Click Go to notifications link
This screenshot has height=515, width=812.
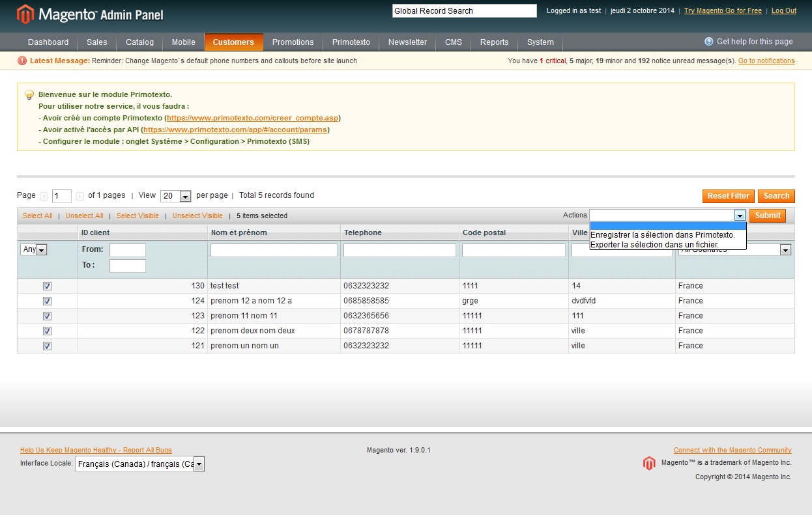[x=766, y=61]
